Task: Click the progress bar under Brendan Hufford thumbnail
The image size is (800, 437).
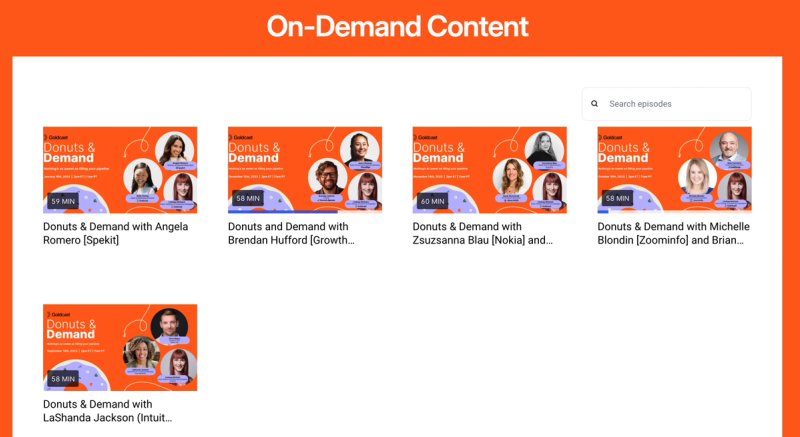Action: pos(305,212)
